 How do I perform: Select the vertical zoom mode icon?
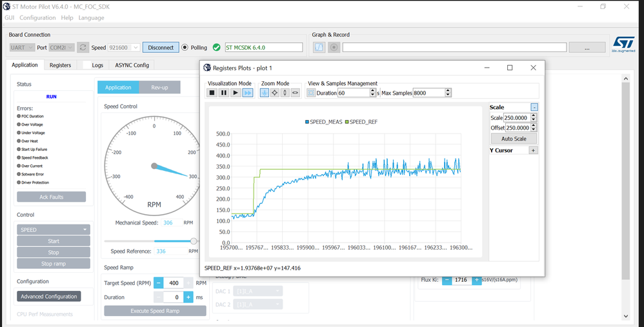coord(285,93)
